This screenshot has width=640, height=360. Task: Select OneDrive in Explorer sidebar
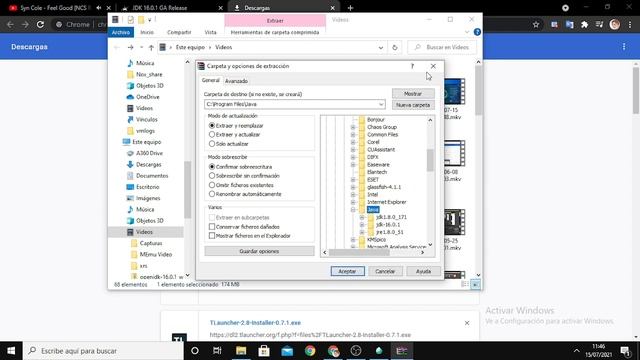pos(147,97)
